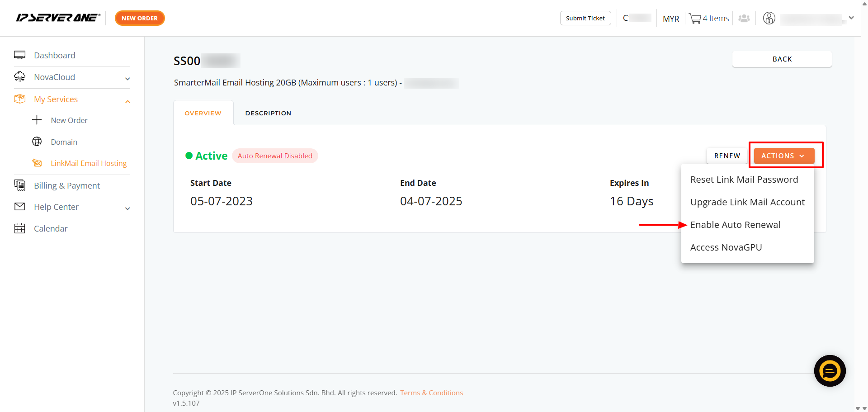Click the RENEW button
This screenshot has height=412, width=868.
(727, 156)
